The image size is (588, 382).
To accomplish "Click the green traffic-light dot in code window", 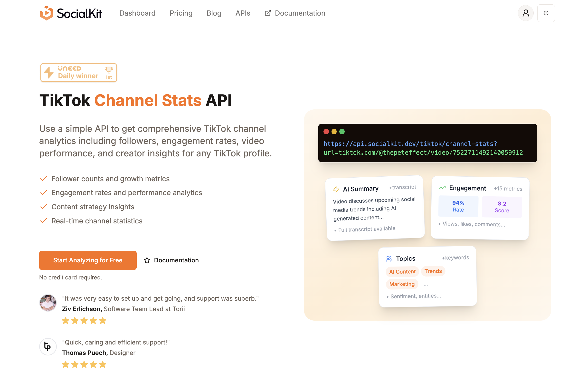I will pyautogui.click(x=342, y=132).
